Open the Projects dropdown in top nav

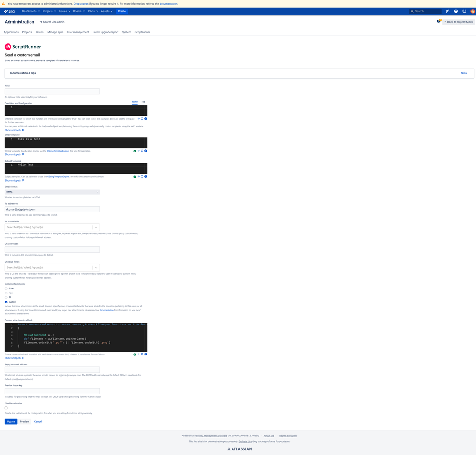(x=49, y=11)
